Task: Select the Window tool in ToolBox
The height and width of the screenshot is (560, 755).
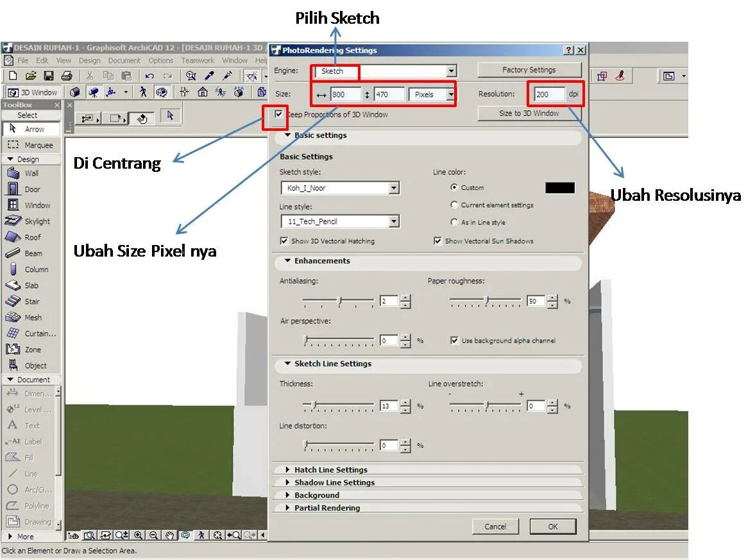Action: tap(31, 205)
